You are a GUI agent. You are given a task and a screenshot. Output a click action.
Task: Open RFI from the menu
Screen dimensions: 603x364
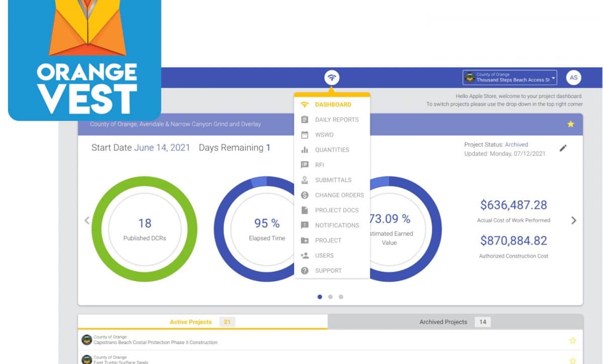(332, 165)
